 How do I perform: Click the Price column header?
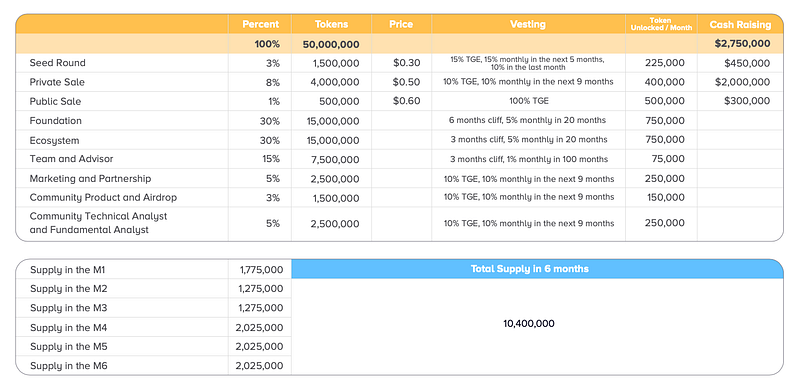[x=401, y=24]
